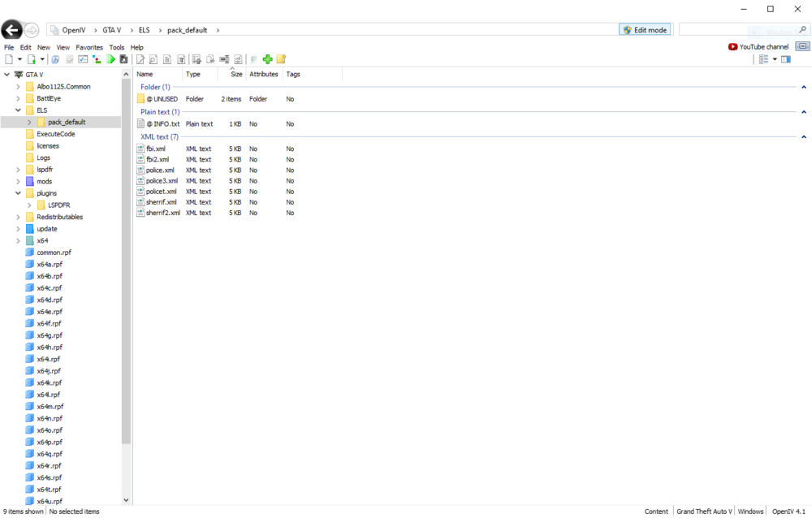Click the search magnifier icon
The height and width of the screenshot is (518, 812).
point(802,29)
